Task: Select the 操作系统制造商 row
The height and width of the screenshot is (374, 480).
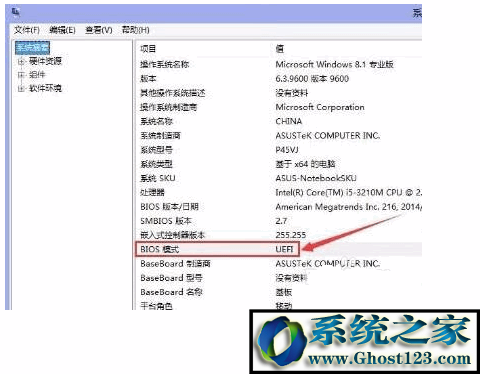Action: point(169,107)
